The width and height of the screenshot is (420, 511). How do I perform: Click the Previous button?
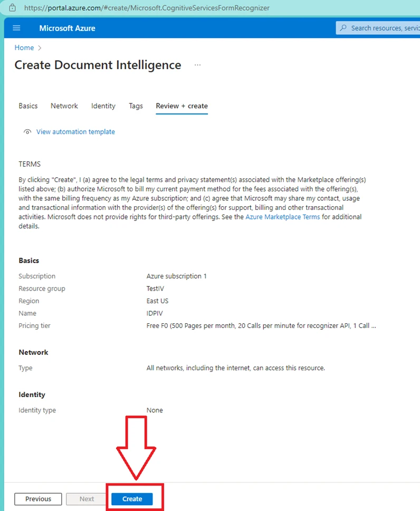click(38, 499)
